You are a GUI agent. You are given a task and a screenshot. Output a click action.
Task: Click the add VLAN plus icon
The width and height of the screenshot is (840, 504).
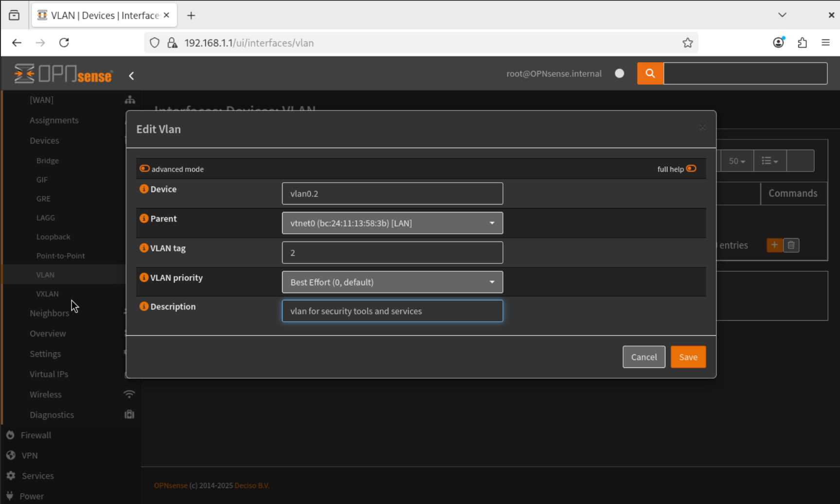pyautogui.click(x=774, y=245)
